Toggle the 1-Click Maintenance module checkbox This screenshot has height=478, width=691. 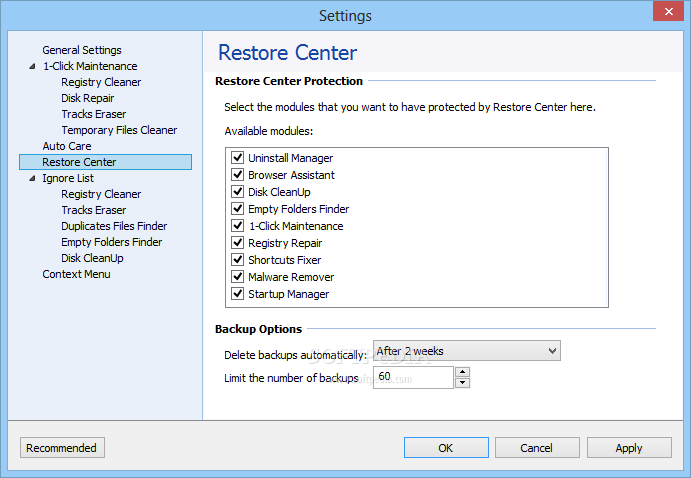[238, 226]
